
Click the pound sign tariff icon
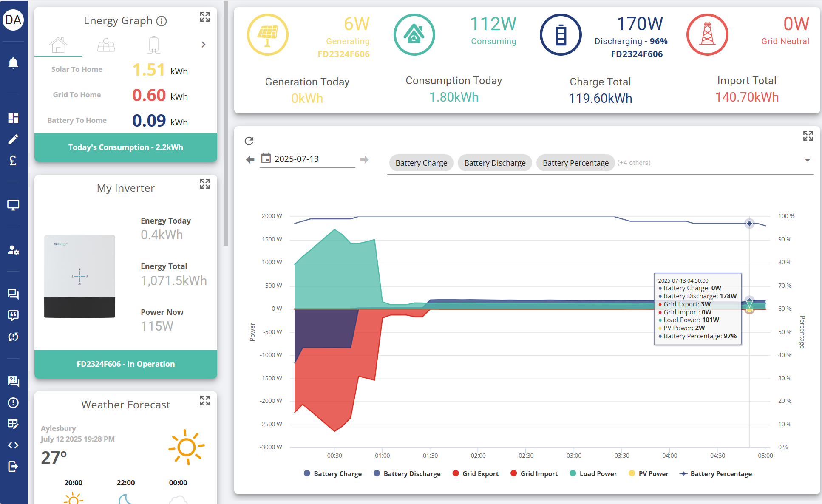tap(13, 161)
